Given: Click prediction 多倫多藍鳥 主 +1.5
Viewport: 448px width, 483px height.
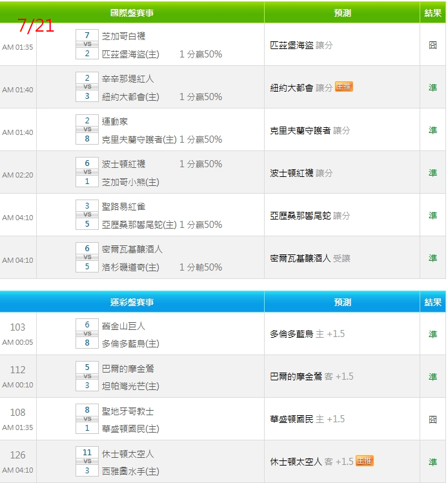Looking at the screenshot, I should [x=307, y=334].
